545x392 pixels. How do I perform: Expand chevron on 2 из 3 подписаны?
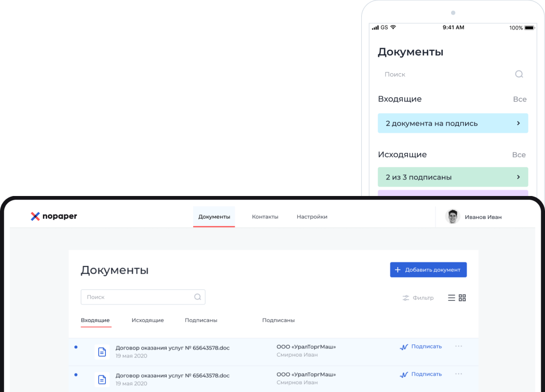[x=518, y=177]
